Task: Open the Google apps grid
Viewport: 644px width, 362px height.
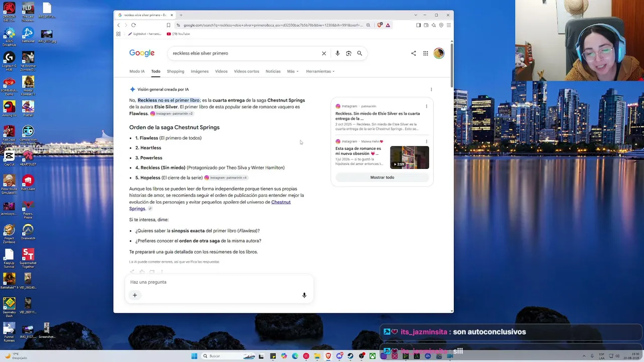Action: coord(426,53)
